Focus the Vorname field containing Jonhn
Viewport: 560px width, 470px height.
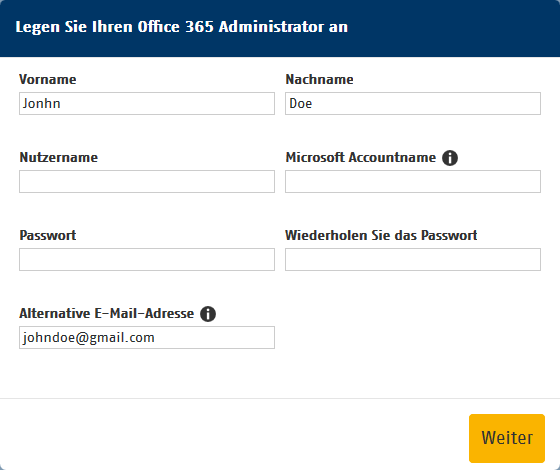click(147, 104)
